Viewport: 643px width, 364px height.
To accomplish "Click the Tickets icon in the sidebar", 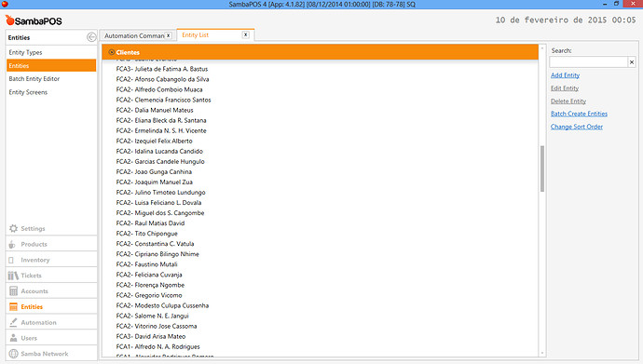I will pyautogui.click(x=13, y=276).
